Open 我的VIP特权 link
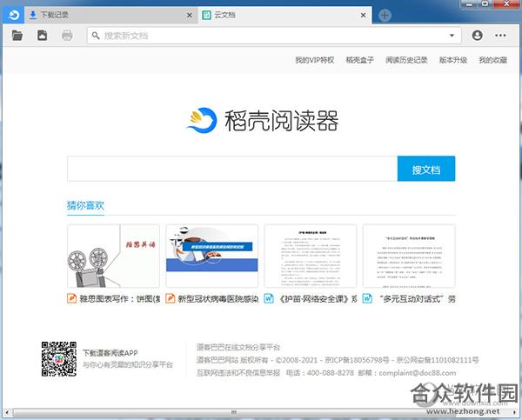 [314, 60]
